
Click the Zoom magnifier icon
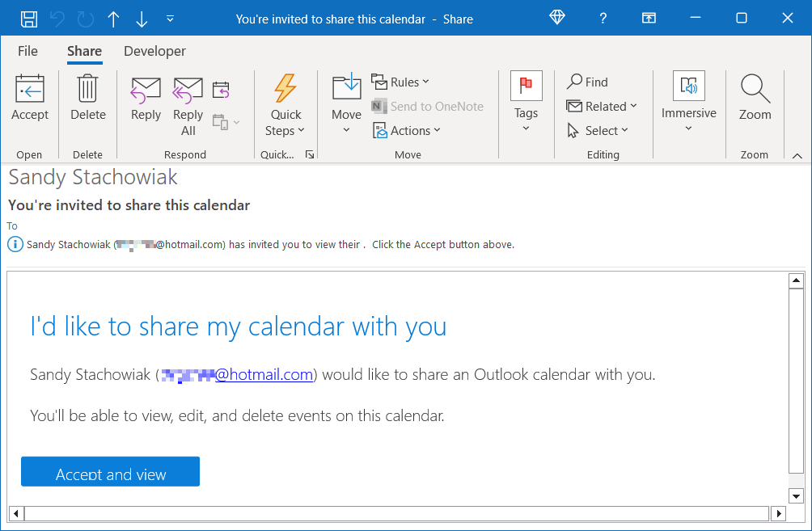coord(755,91)
